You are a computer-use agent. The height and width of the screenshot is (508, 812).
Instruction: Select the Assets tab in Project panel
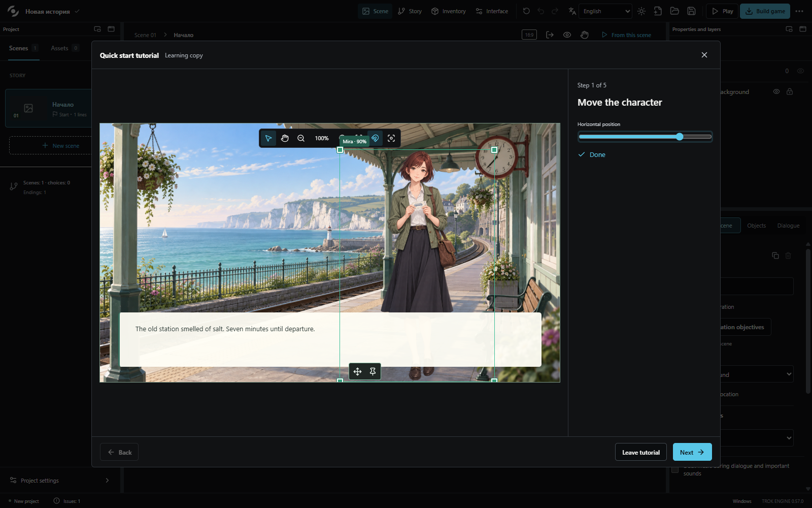click(x=65, y=48)
